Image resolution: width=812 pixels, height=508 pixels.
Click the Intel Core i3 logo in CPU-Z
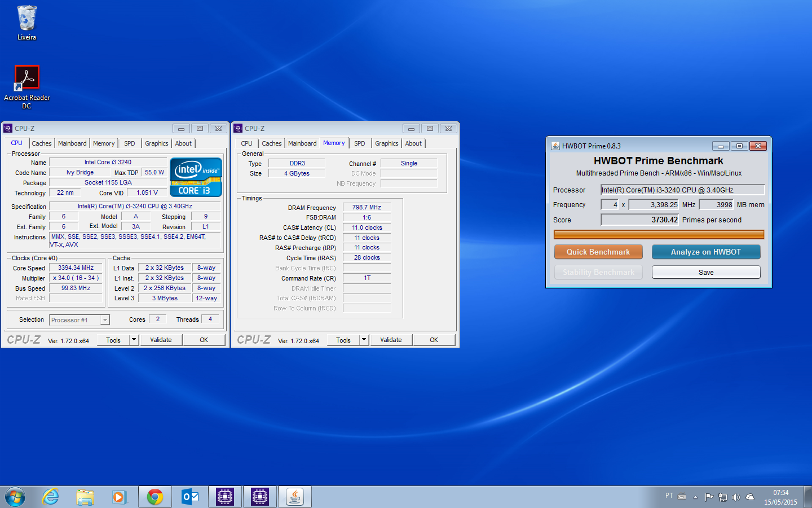tap(196, 177)
